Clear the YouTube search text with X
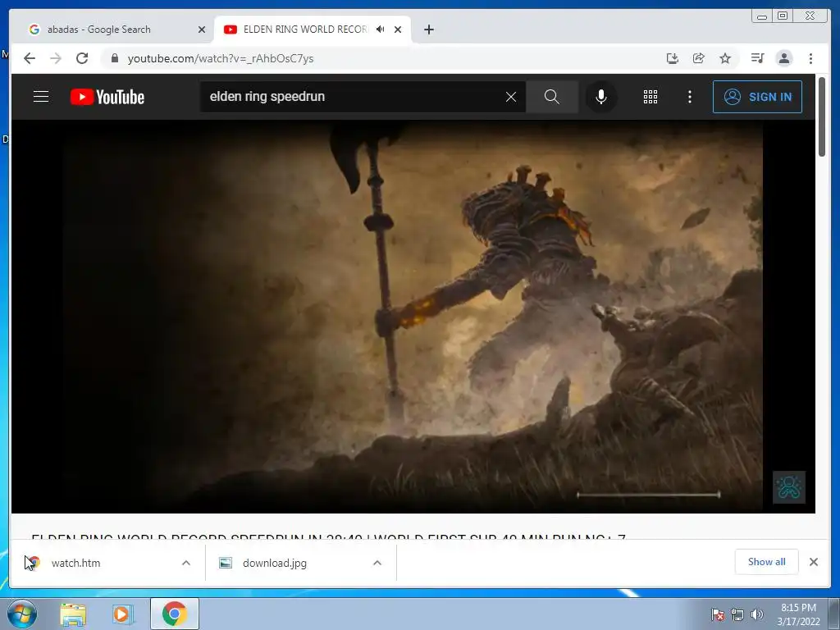 click(511, 97)
